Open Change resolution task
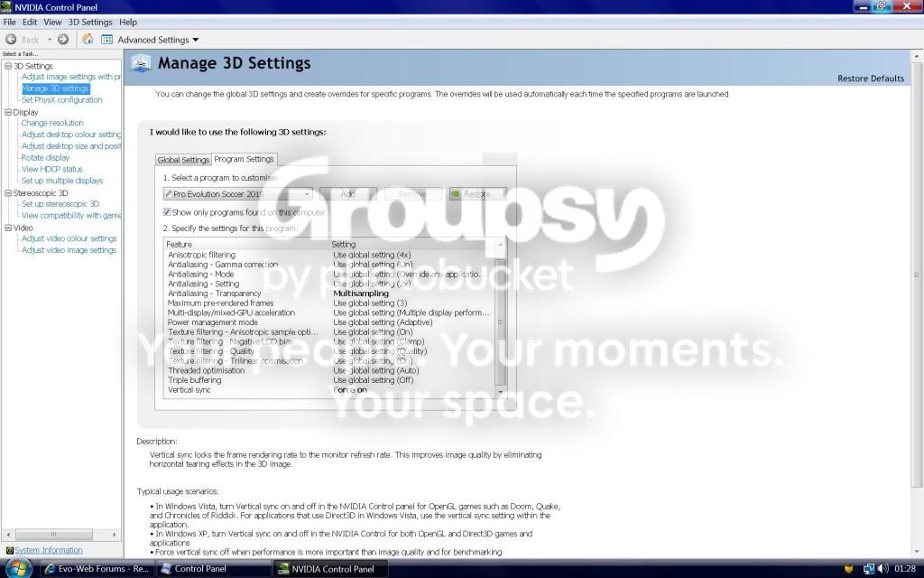Viewport: 924px width, 578px height. click(52, 123)
